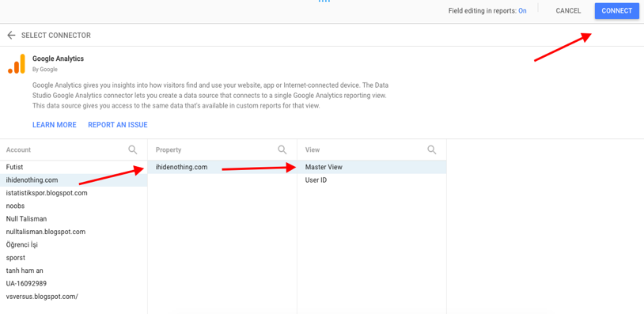Click the blue CONNECT button
644x314 pixels.
[617, 11]
